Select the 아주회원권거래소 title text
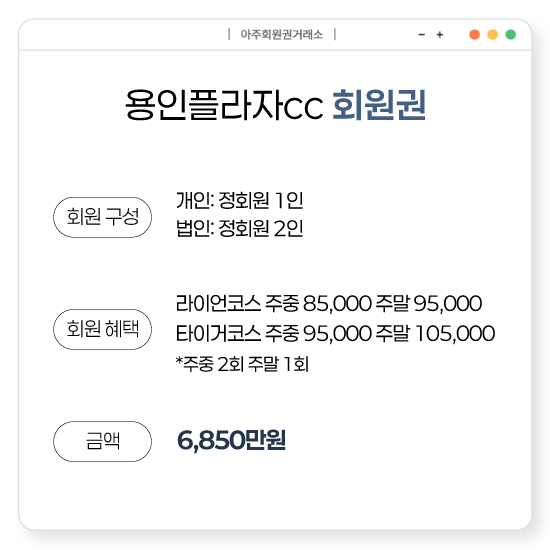 point(281,34)
